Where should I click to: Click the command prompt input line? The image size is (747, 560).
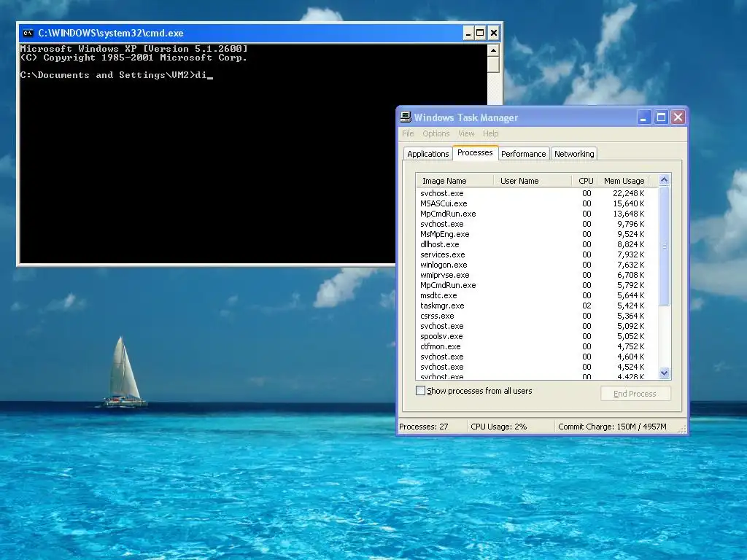point(116,75)
